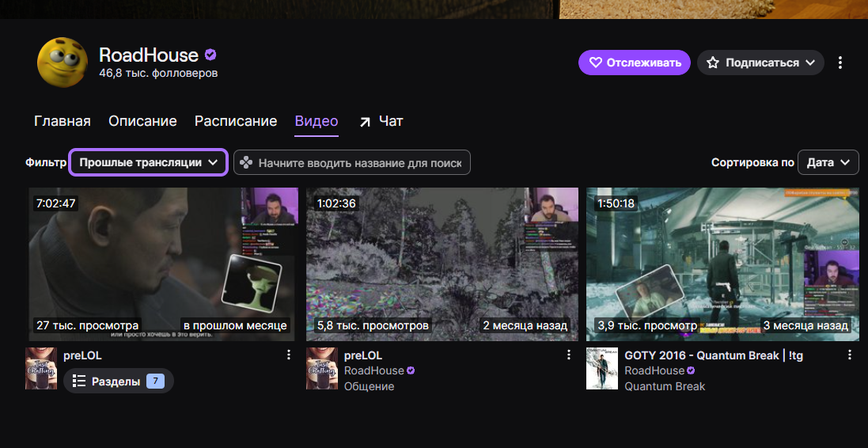The image size is (868, 448).
Task: Click the second preLOL video title with Общение
Action: [x=363, y=355]
